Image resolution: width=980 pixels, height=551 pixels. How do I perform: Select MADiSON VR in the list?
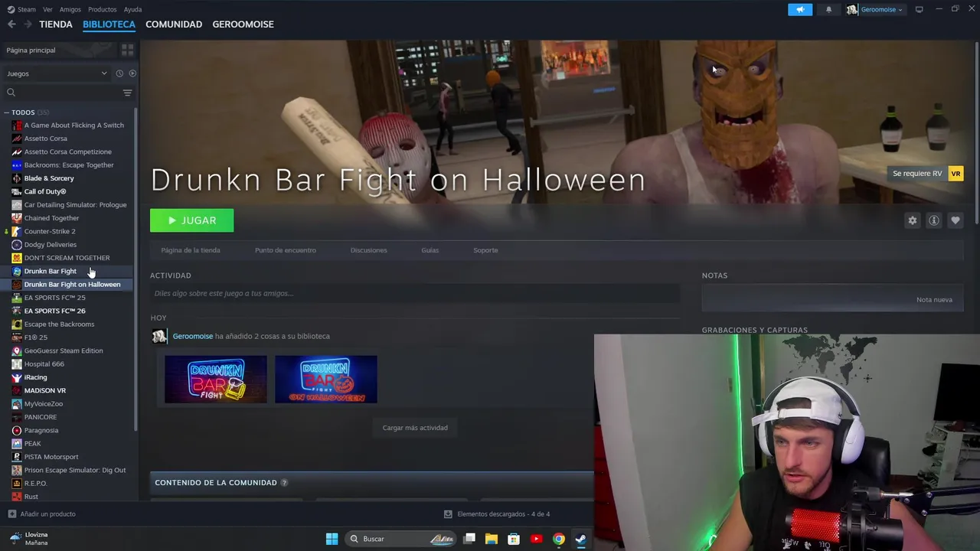44,390
